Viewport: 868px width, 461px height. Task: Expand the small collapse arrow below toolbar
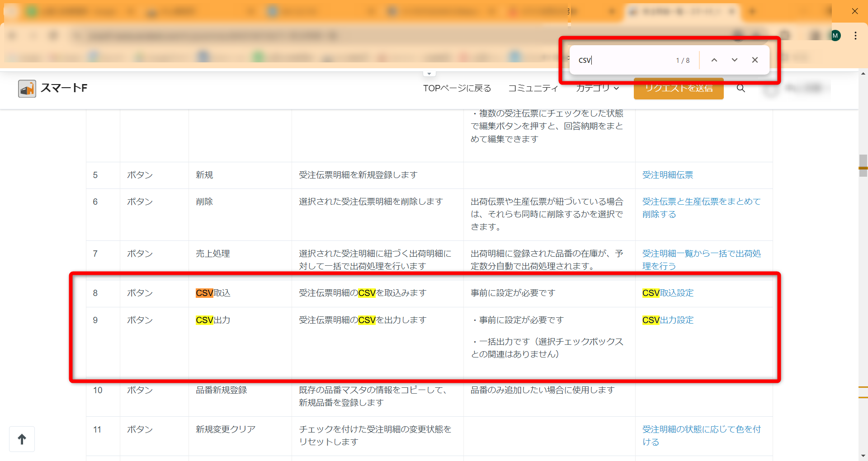coord(429,74)
